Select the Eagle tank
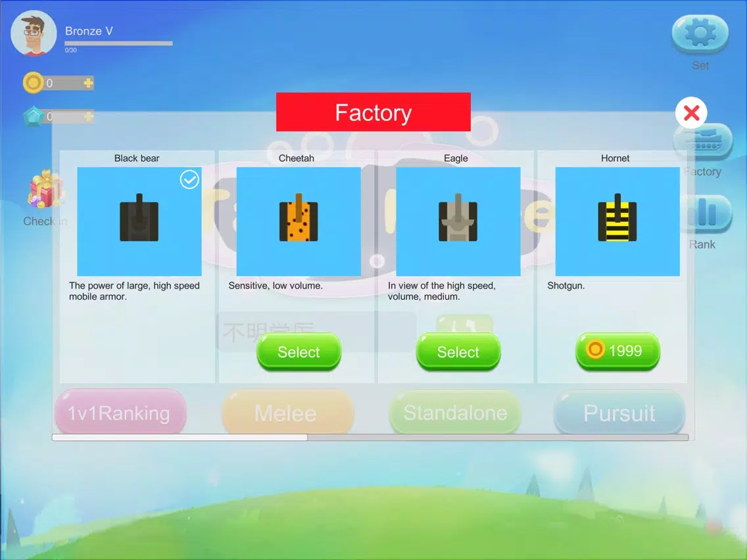Viewport: 747px width, 560px height. (x=458, y=352)
